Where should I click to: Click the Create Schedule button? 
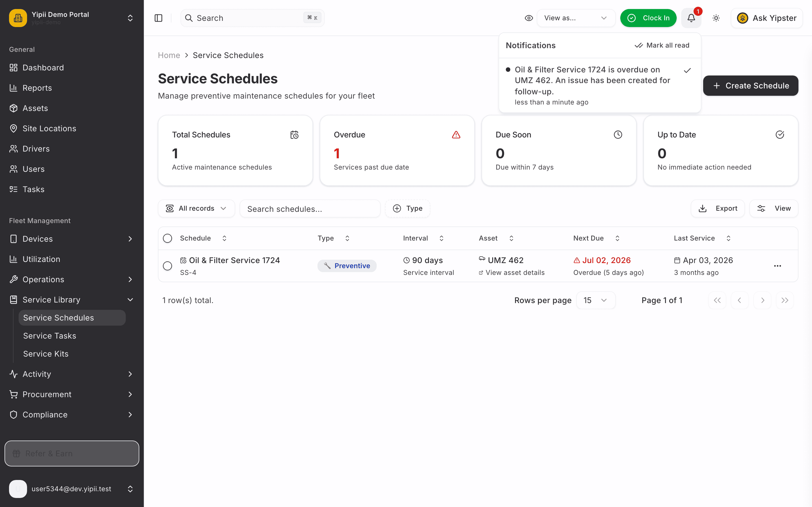pos(751,86)
